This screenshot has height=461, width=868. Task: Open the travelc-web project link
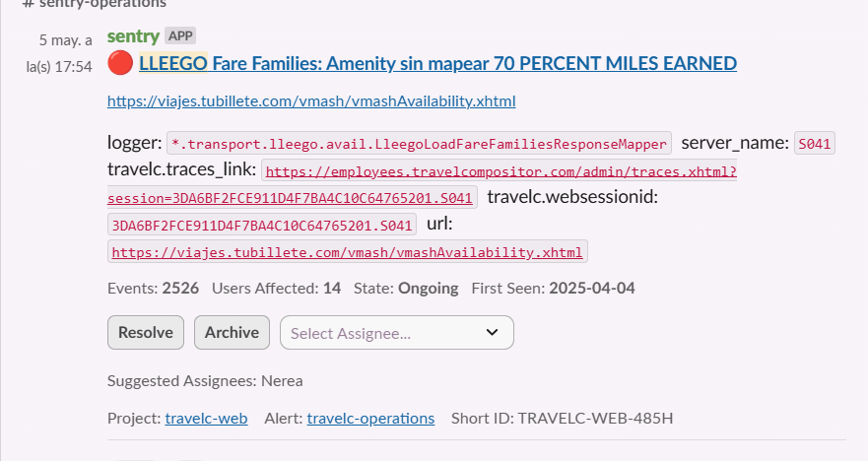pyautogui.click(x=206, y=419)
